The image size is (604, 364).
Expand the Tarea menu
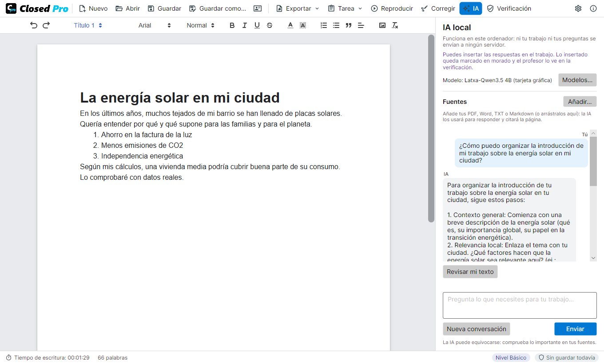pyautogui.click(x=345, y=8)
